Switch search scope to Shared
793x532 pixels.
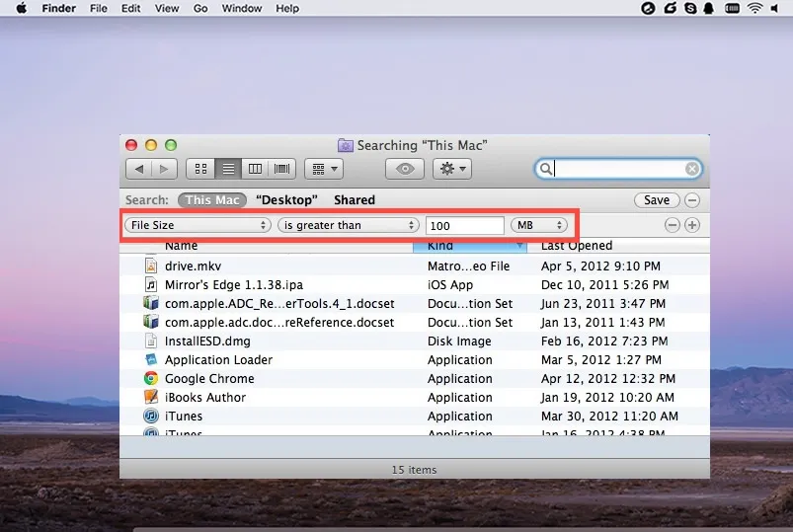point(355,199)
